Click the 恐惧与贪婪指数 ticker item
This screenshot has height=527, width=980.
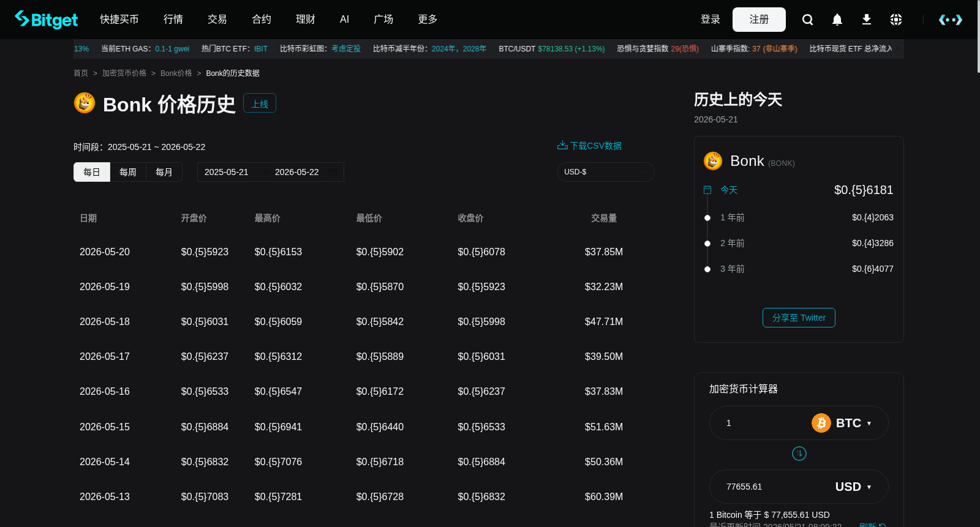(x=658, y=48)
